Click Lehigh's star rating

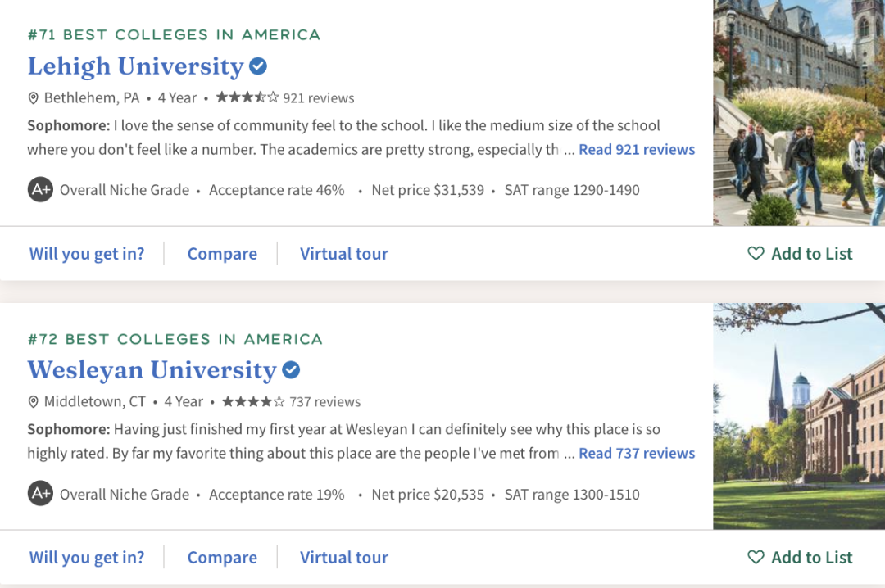247,97
